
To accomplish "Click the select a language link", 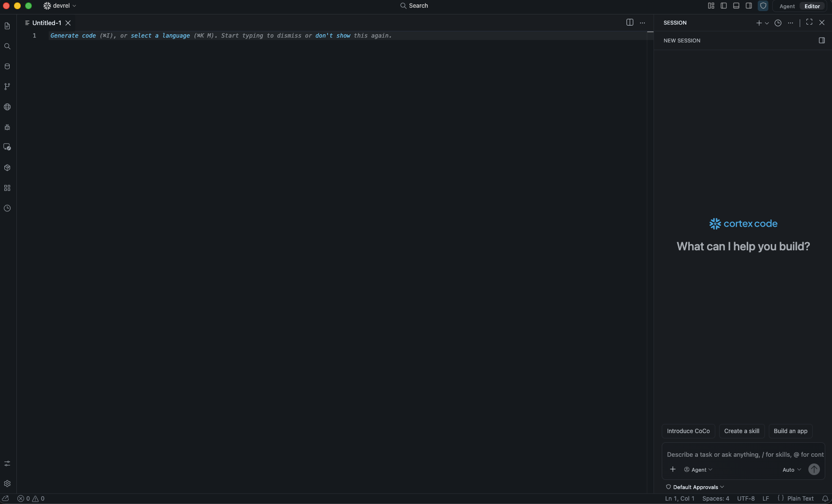I will pos(160,36).
